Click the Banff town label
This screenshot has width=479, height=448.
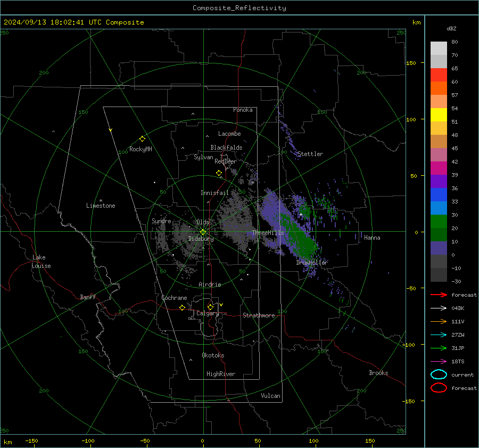pyautogui.click(x=88, y=297)
